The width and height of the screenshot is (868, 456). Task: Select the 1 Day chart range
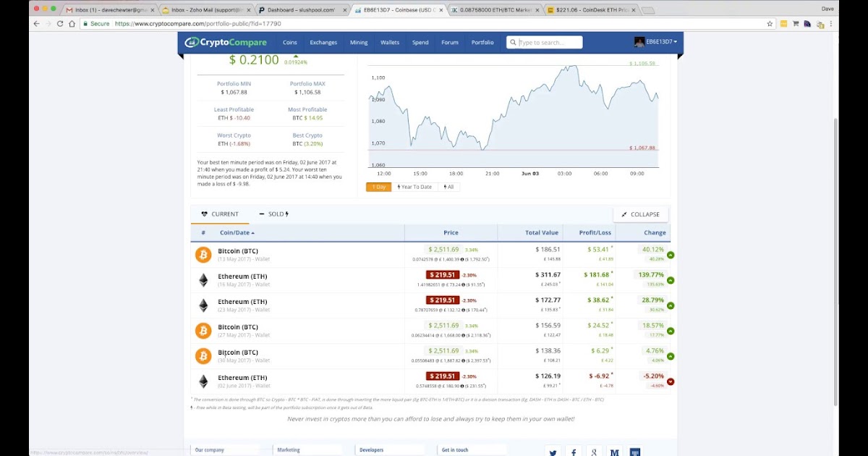tap(378, 187)
